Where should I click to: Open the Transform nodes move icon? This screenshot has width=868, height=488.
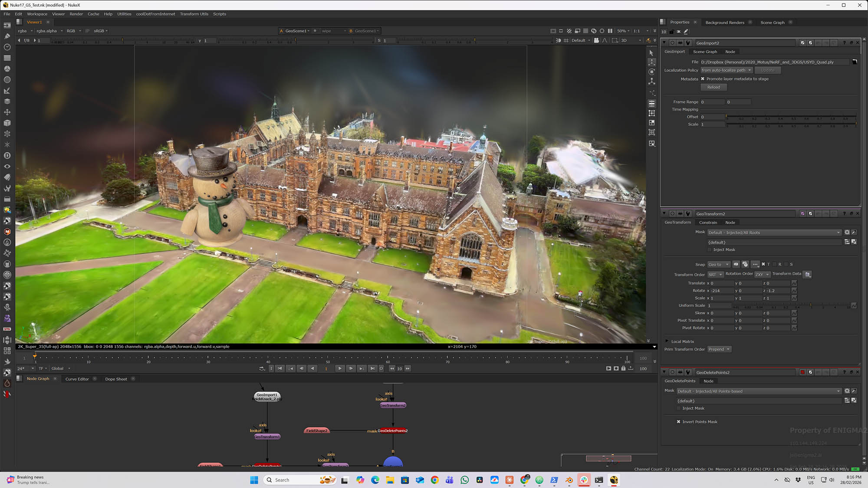pos(7,112)
